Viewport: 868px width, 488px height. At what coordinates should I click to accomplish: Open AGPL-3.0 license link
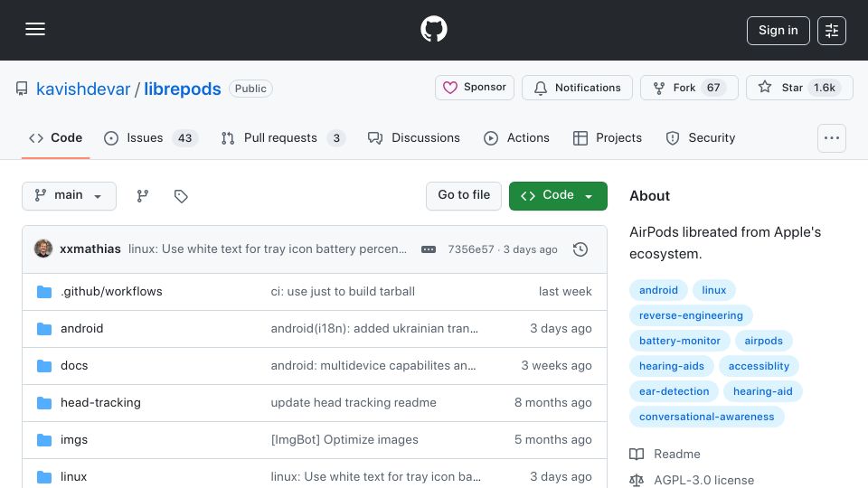click(692, 480)
